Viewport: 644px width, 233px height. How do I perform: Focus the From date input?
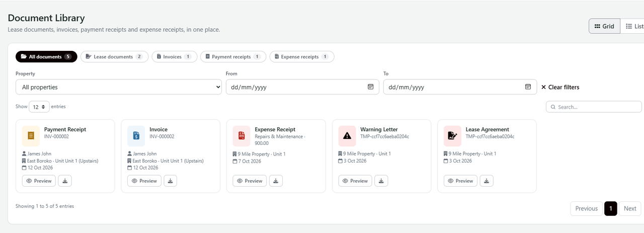coord(302,87)
